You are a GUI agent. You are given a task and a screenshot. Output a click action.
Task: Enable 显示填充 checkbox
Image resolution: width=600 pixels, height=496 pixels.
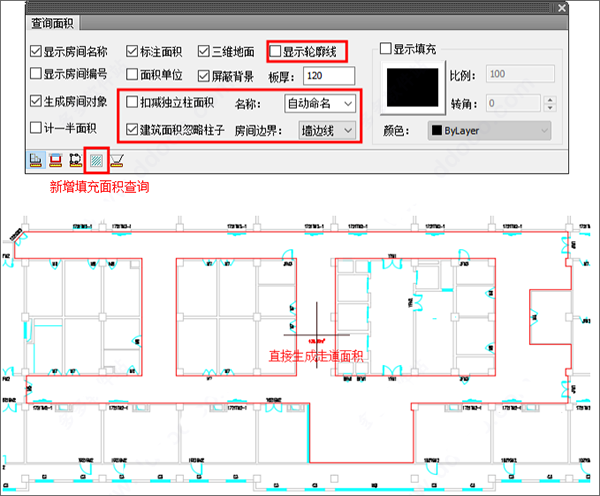pyautogui.click(x=385, y=49)
